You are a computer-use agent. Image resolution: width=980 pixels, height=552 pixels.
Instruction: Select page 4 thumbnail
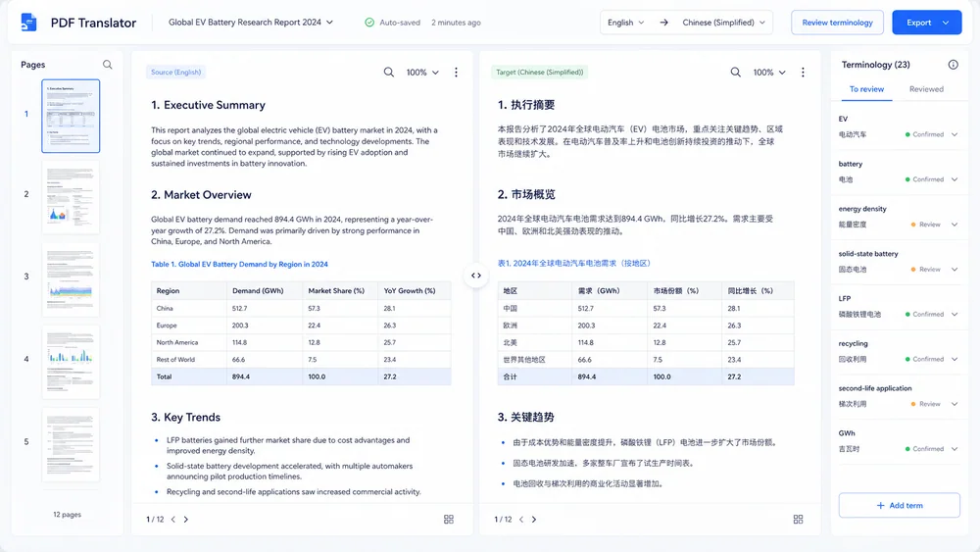click(71, 362)
